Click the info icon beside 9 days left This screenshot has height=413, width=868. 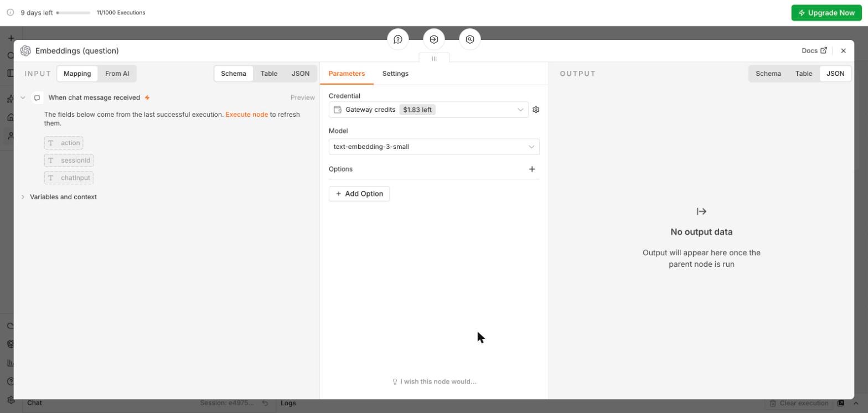10,13
